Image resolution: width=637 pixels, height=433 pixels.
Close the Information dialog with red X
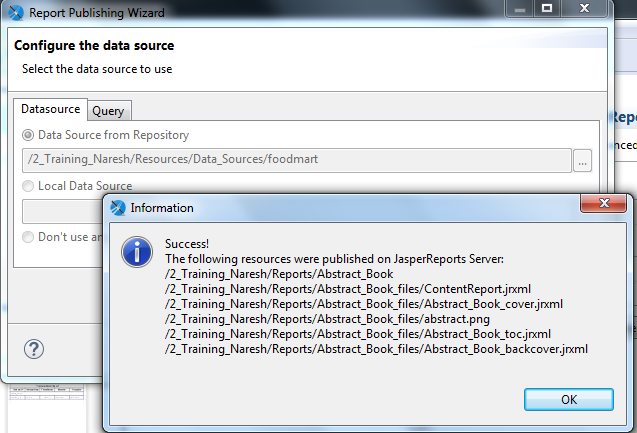(x=604, y=203)
